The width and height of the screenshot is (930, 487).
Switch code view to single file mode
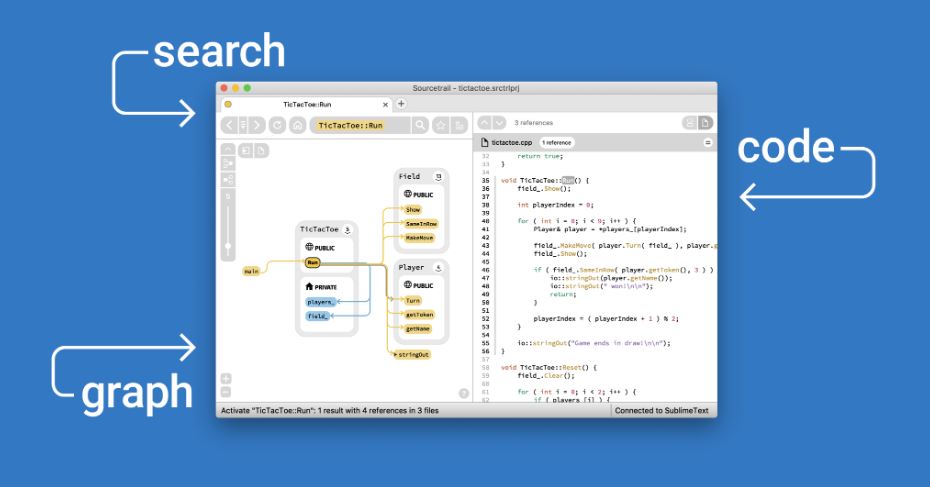click(705, 123)
